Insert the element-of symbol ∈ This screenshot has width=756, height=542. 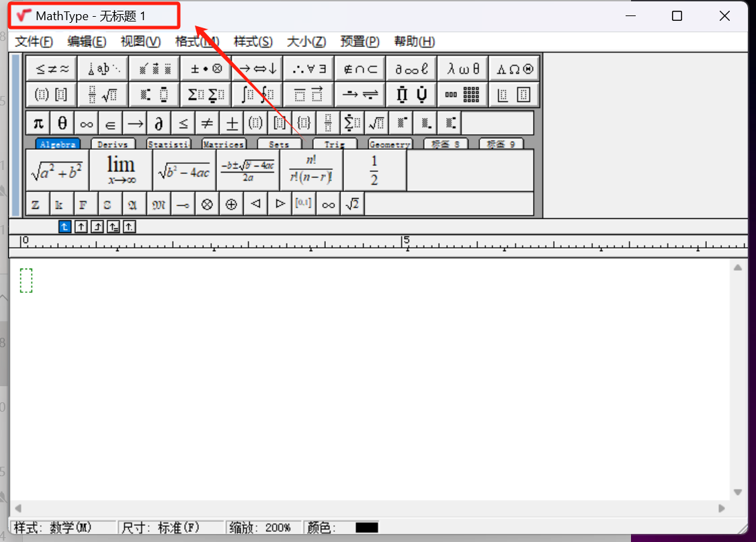(x=110, y=124)
